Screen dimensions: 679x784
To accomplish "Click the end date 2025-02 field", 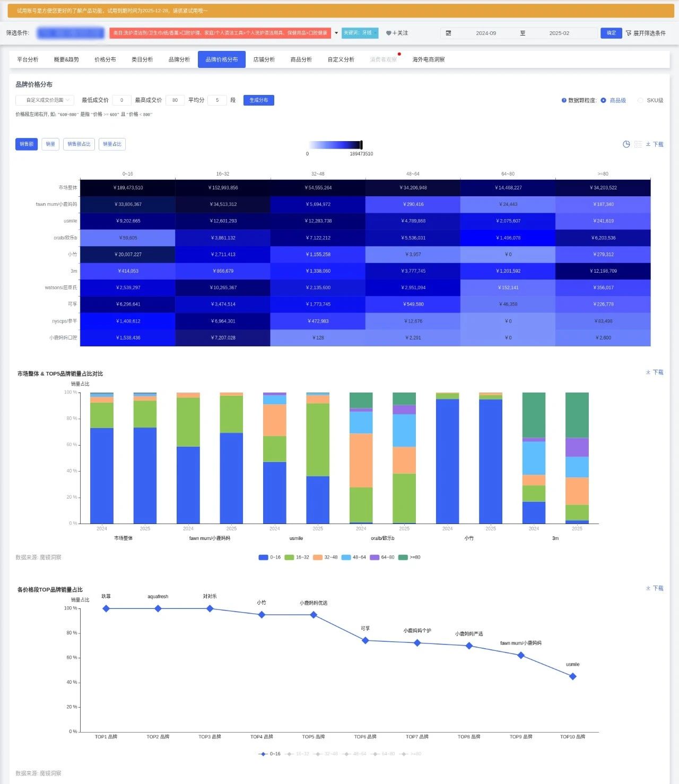I will tap(559, 33).
